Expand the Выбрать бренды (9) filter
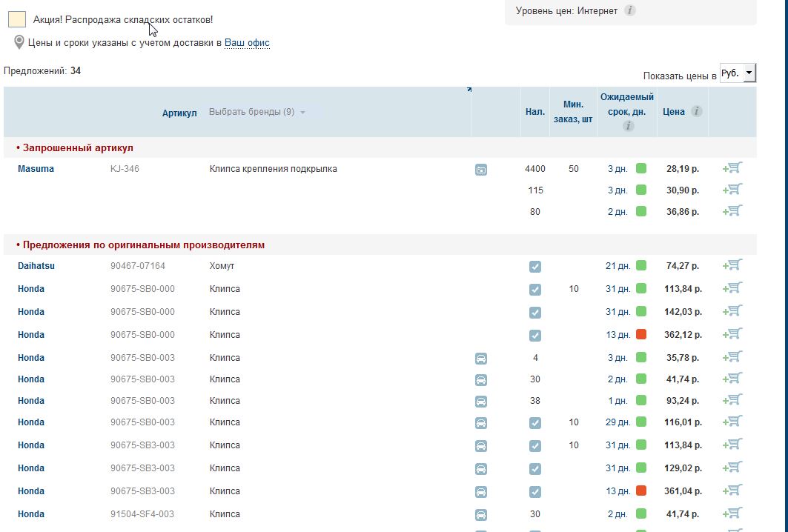 [256, 112]
